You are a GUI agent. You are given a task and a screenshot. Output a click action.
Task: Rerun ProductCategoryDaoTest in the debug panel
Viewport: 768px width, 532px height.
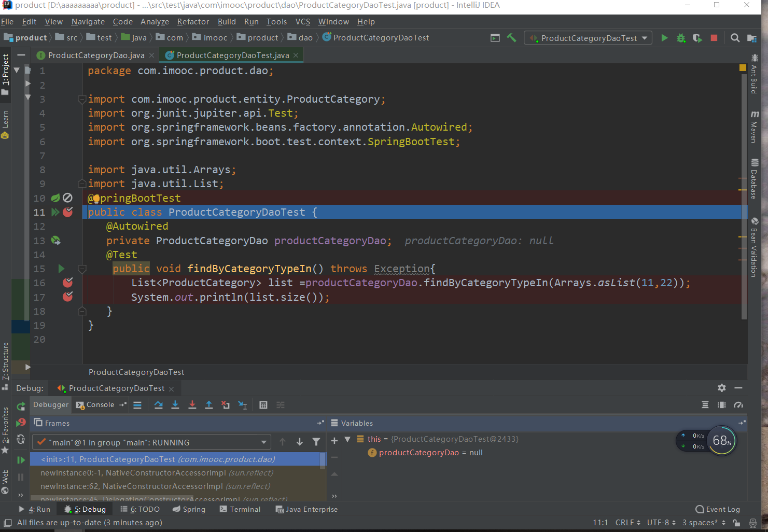21,406
